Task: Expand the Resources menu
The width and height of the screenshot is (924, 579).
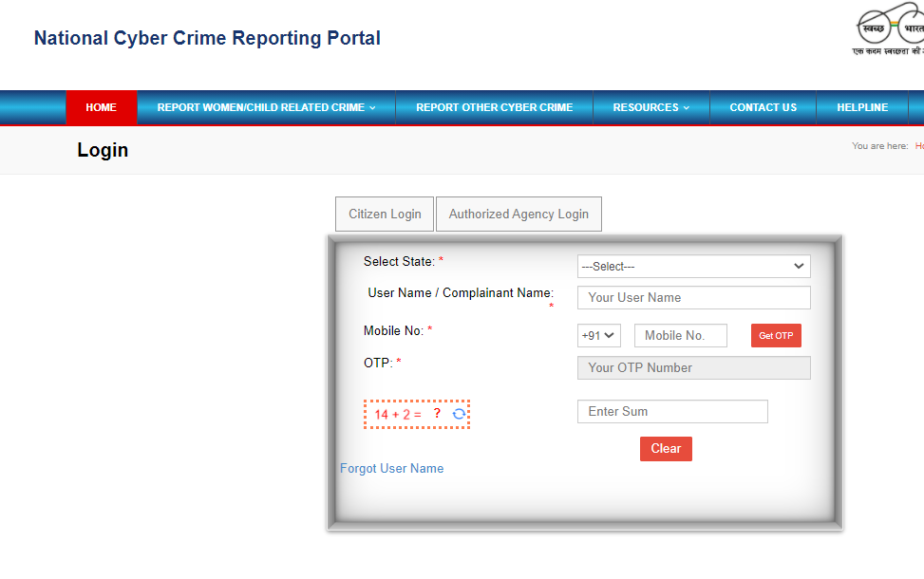Action: coord(651,108)
